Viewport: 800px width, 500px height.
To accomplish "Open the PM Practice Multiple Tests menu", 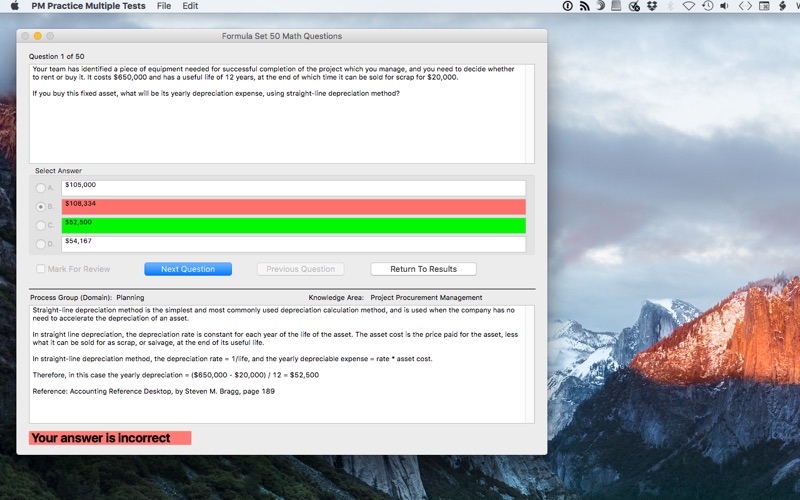I will [88, 6].
